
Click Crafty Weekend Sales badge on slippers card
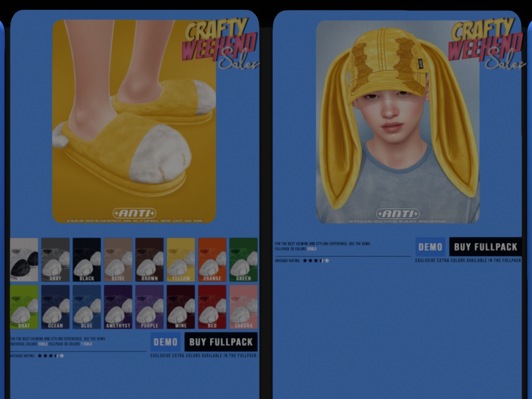pos(220,44)
